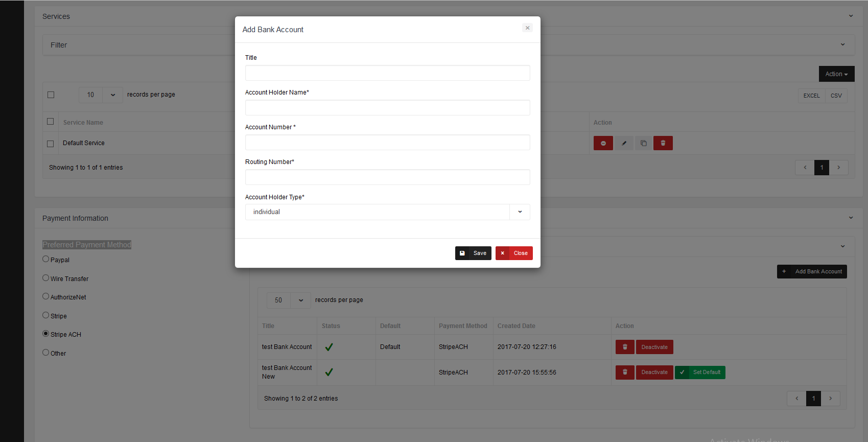868x442 pixels.
Task: Click the copy icon for Default Service
Action: [643, 143]
